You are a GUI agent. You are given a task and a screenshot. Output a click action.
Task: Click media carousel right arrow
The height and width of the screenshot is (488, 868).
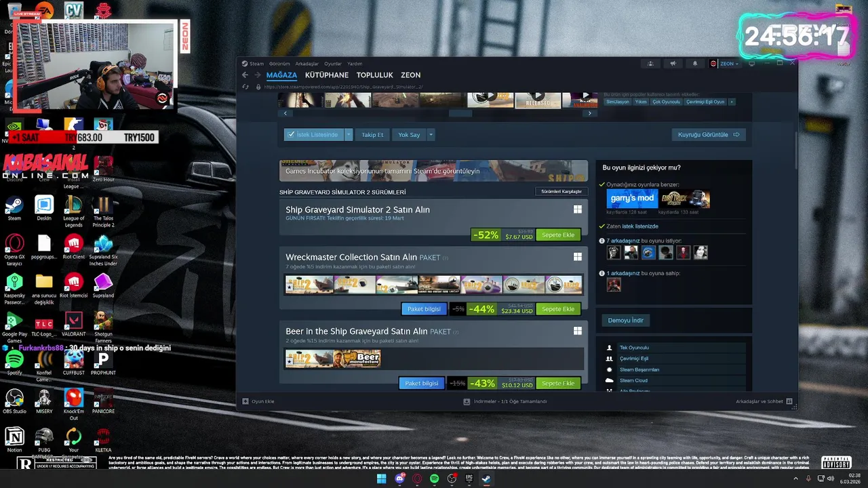[589, 113]
